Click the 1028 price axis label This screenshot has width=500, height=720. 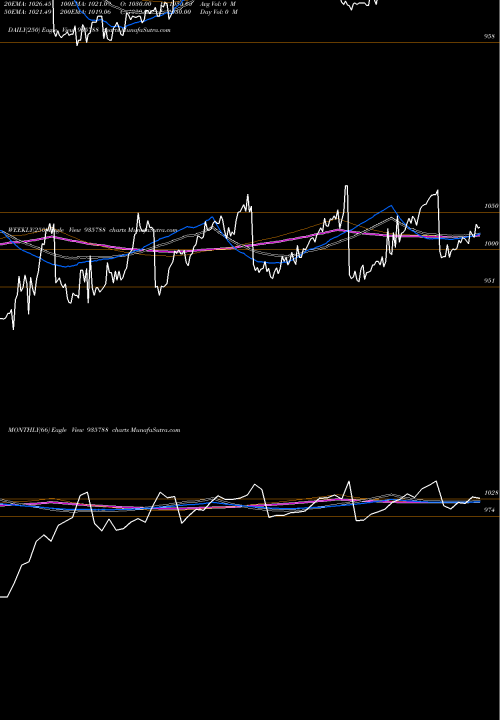[x=491, y=492]
